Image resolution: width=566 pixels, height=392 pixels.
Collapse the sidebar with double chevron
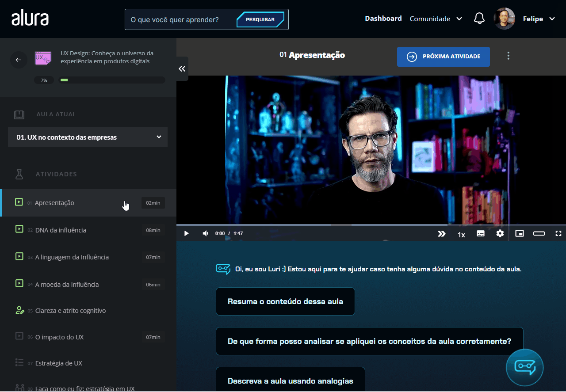tap(182, 69)
